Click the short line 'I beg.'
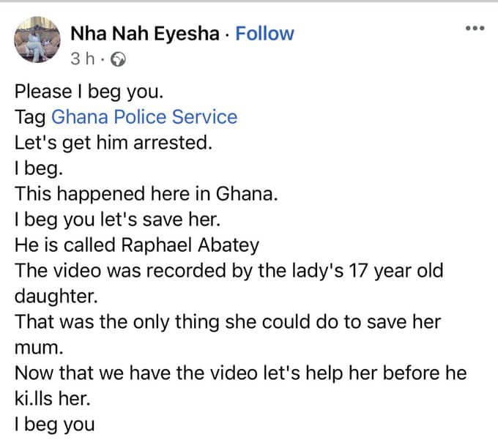 pyautogui.click(x=39, y=168)
